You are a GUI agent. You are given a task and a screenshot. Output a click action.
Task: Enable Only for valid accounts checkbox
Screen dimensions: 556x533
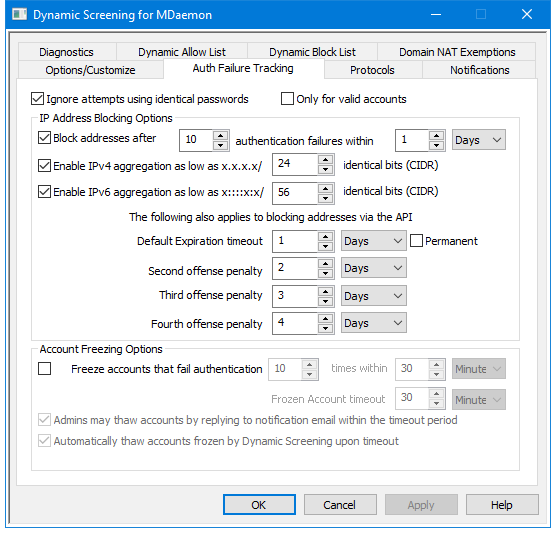point(287,99)
